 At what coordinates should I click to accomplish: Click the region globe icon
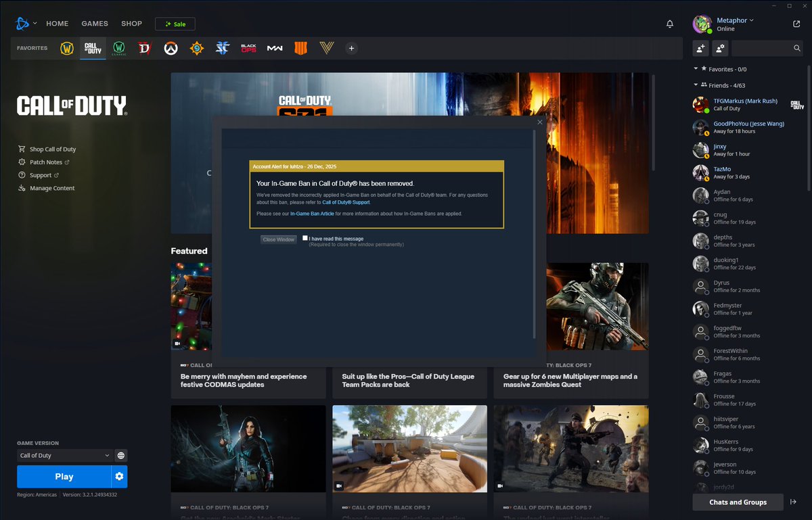[x=120, y=456]
